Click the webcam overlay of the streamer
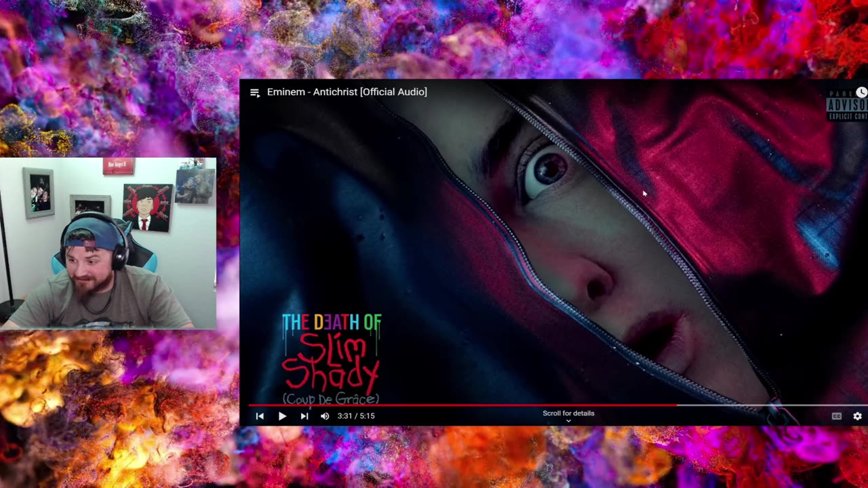Image resolution: width=868 pixels, height=488 pixels. click(x=108, y=243)
